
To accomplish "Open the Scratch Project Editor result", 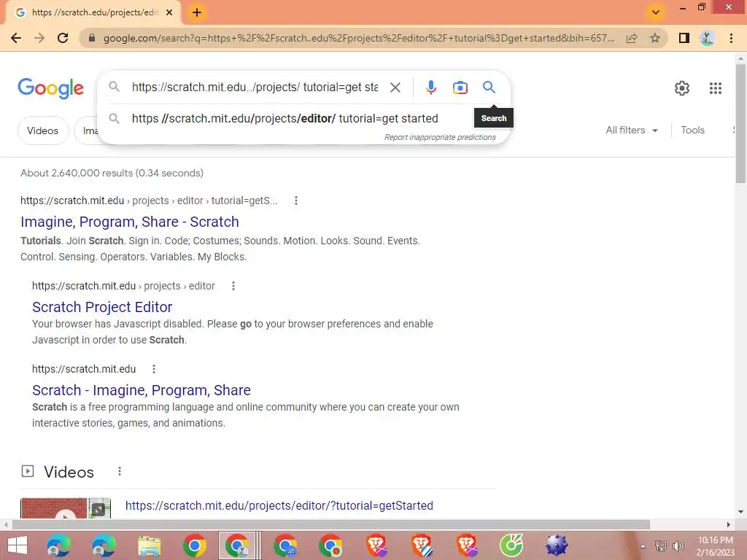I will click(x=102, y=307).
